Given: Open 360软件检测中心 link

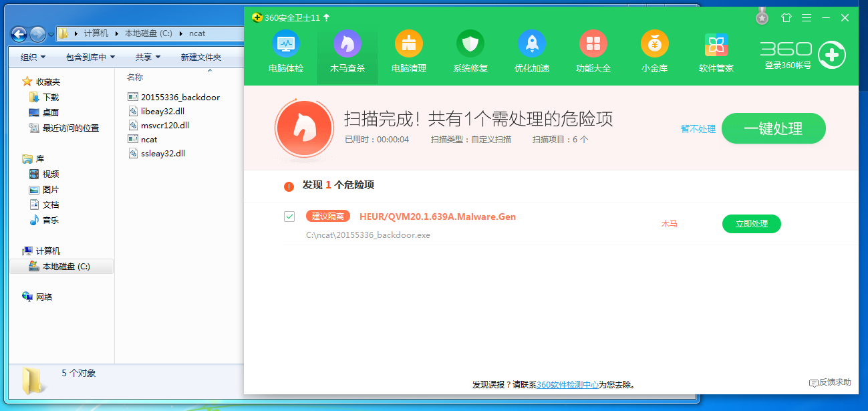Looking at the screenshot, I should coord(567,385).
